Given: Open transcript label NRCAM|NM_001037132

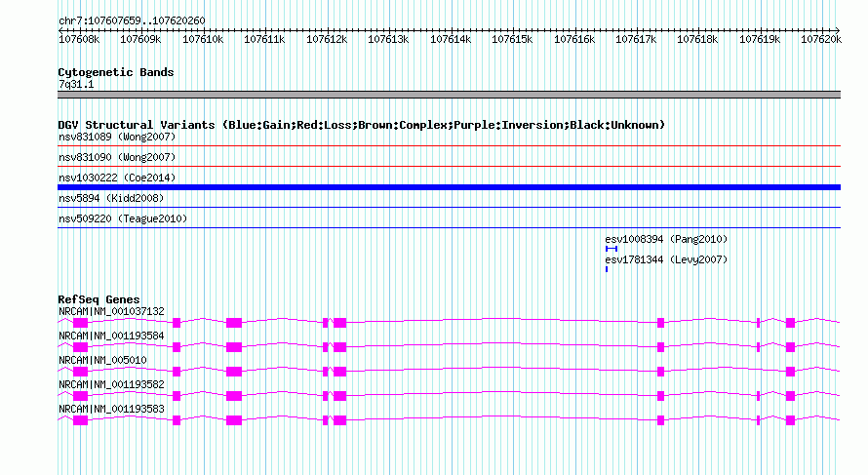Looking at the screenshot, I should 111,312.
